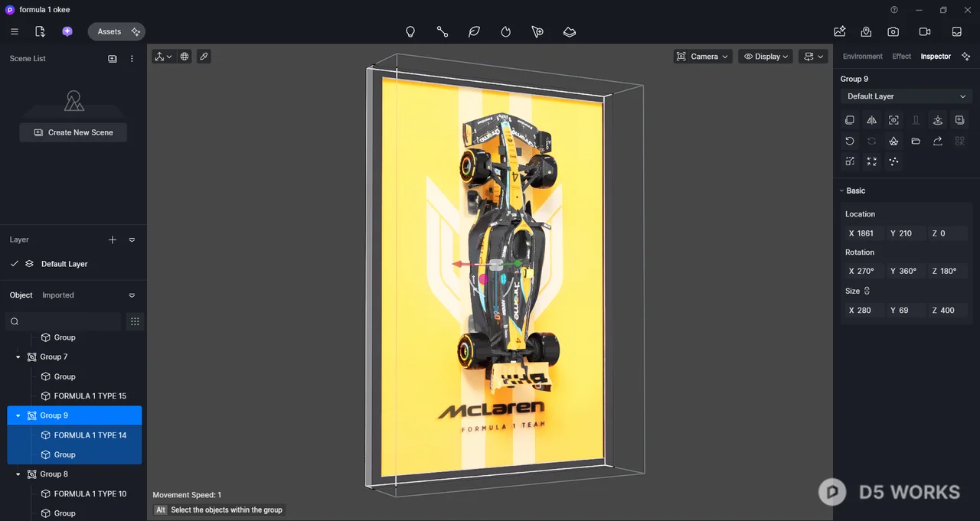The width and height of the screenshot is (980, 521).
Task: Open Scene List three-dot options
Action: pyautogui.click(x=132, y=59)
